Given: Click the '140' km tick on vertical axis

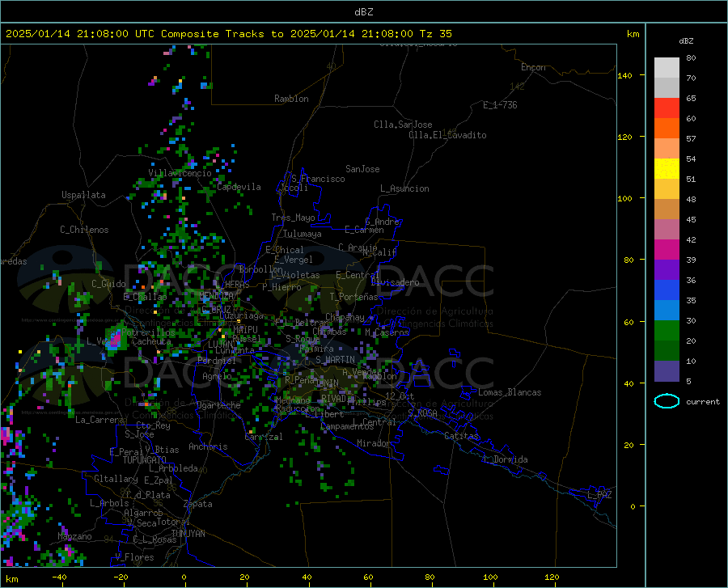Looking at the screenshot, I should point(624,75).
